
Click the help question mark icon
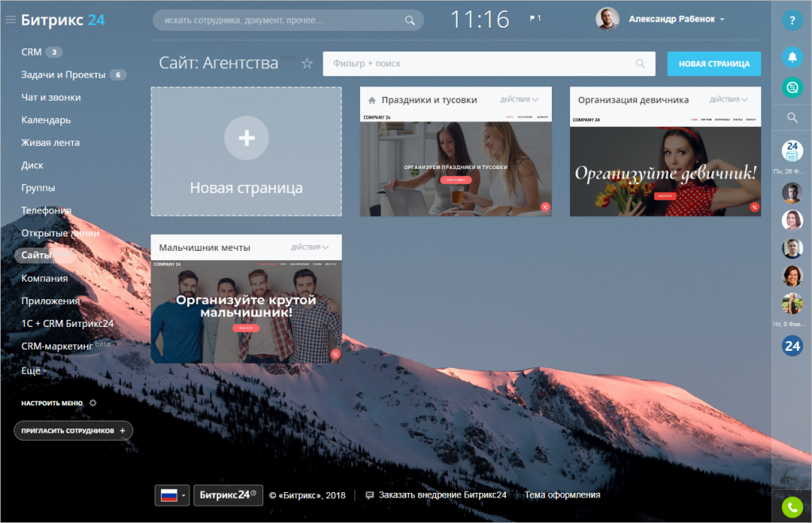click(x=791, y=21)
